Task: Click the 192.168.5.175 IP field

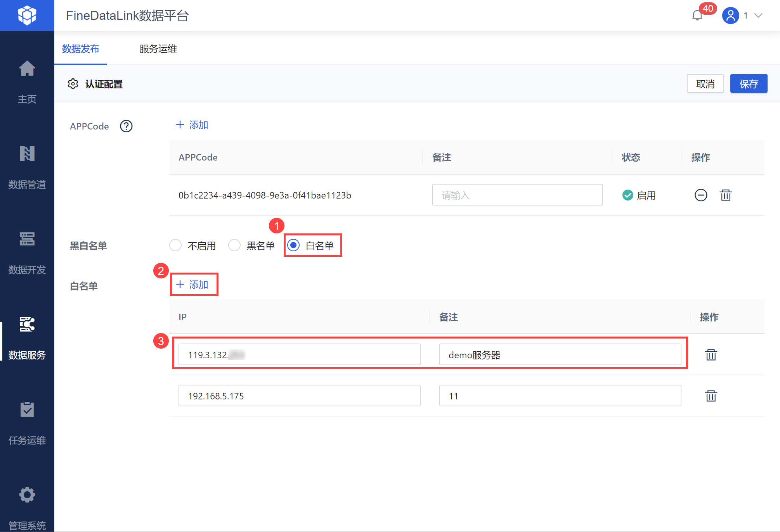Action: coord(299,396)
